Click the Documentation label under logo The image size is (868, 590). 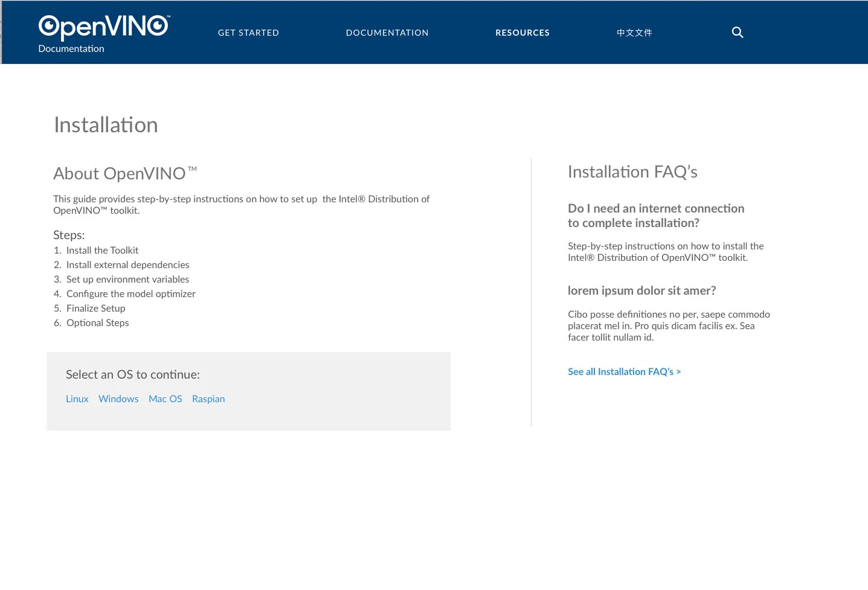tap(71, 49)
